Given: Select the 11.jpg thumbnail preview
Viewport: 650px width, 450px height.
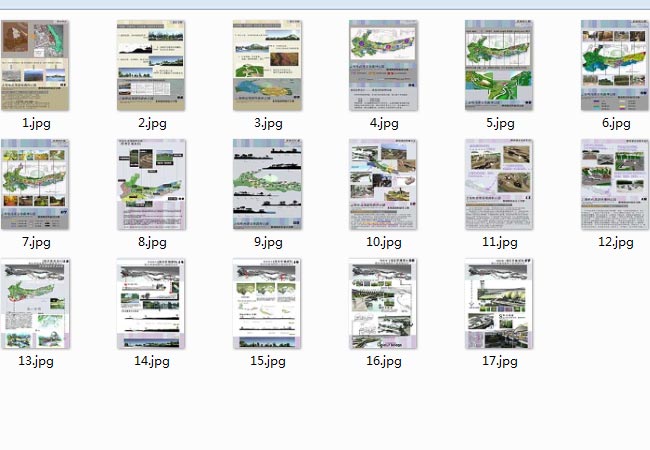Looking at the screenshot, I should (500, 184).
